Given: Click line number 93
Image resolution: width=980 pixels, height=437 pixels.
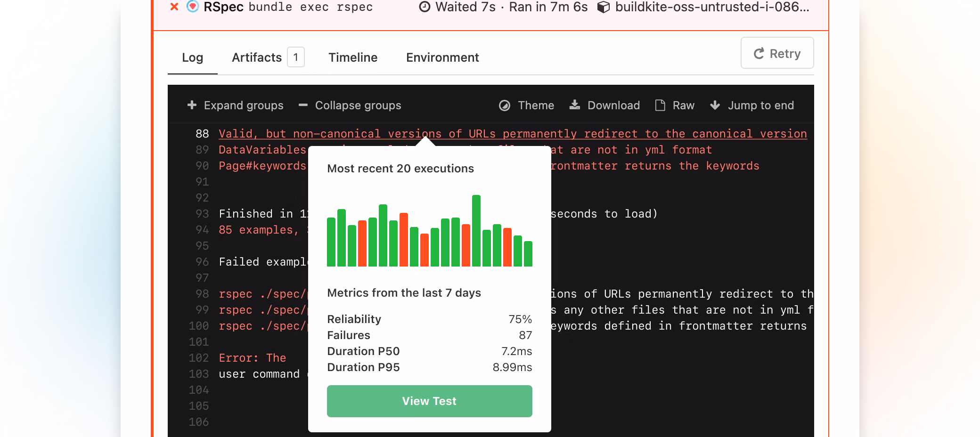Looking at the screenshot, I should click(x=202, y=214).
